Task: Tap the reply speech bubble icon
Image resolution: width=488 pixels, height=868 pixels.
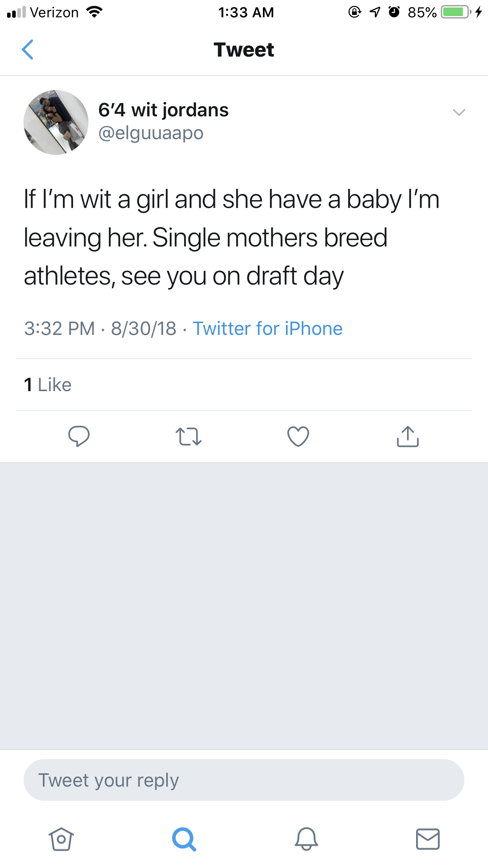Action: coord(79,436)
